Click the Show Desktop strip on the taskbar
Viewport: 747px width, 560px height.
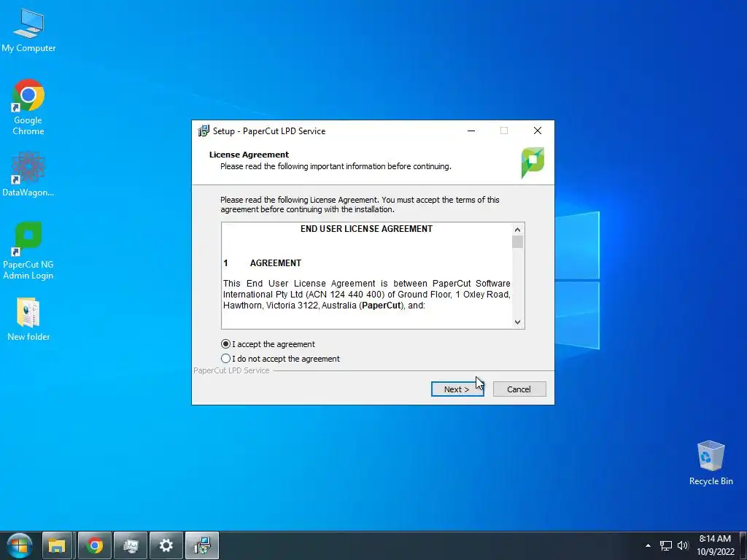(x=743, y=545)
